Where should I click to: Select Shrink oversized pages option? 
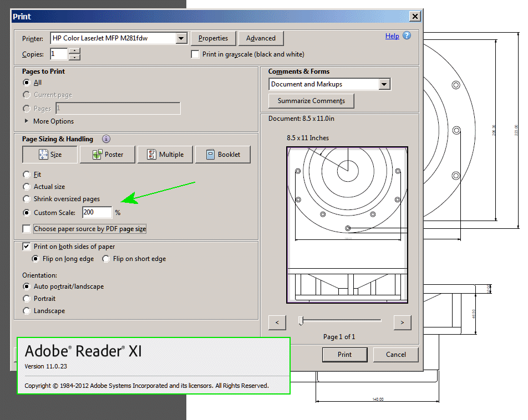tap(27, 199)
